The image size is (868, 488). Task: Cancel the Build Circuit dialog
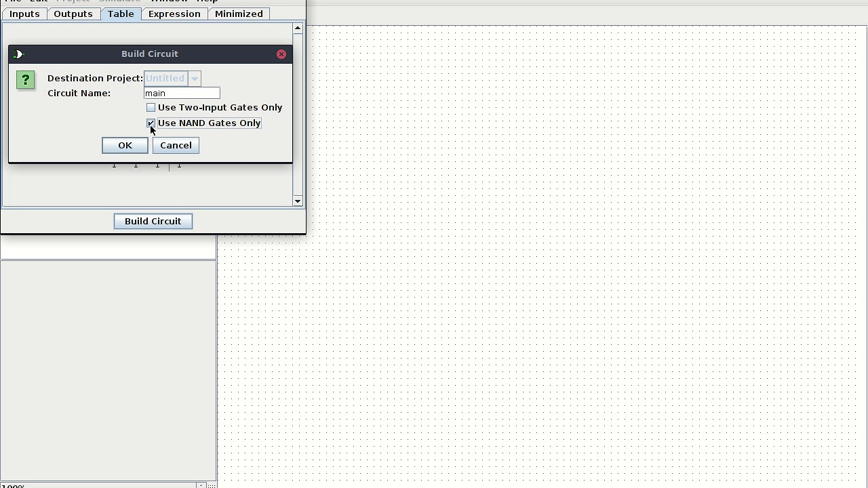(176, 146)
